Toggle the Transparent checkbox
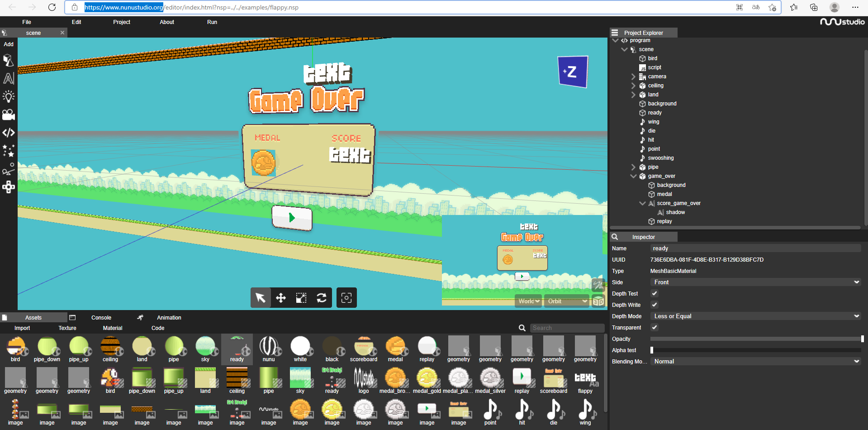The image size is (868, 430). pos(654,328)
